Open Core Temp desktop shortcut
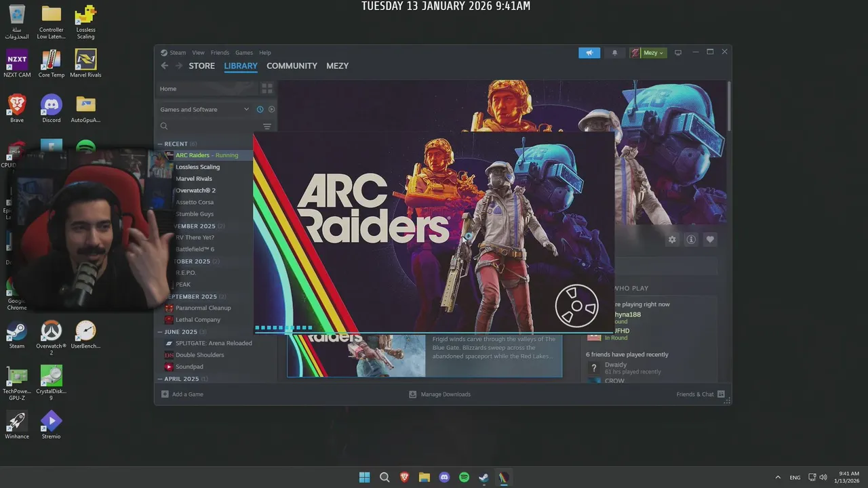 (52, 63)
